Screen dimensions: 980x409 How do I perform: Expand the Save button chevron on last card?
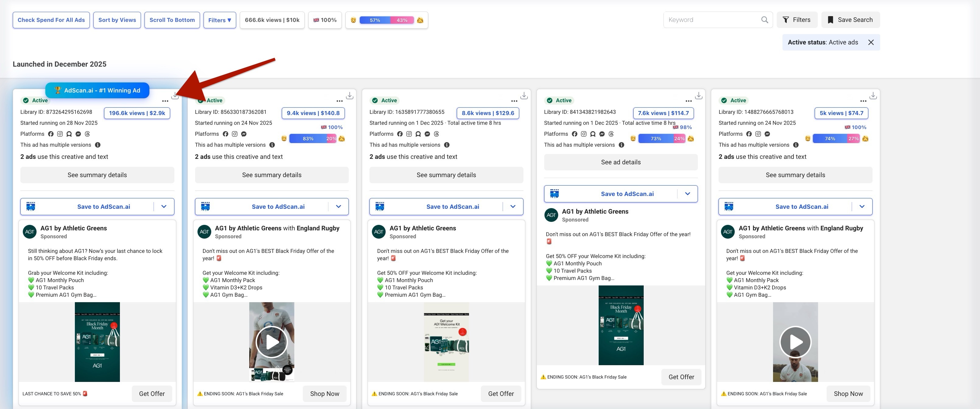(863, 206)
